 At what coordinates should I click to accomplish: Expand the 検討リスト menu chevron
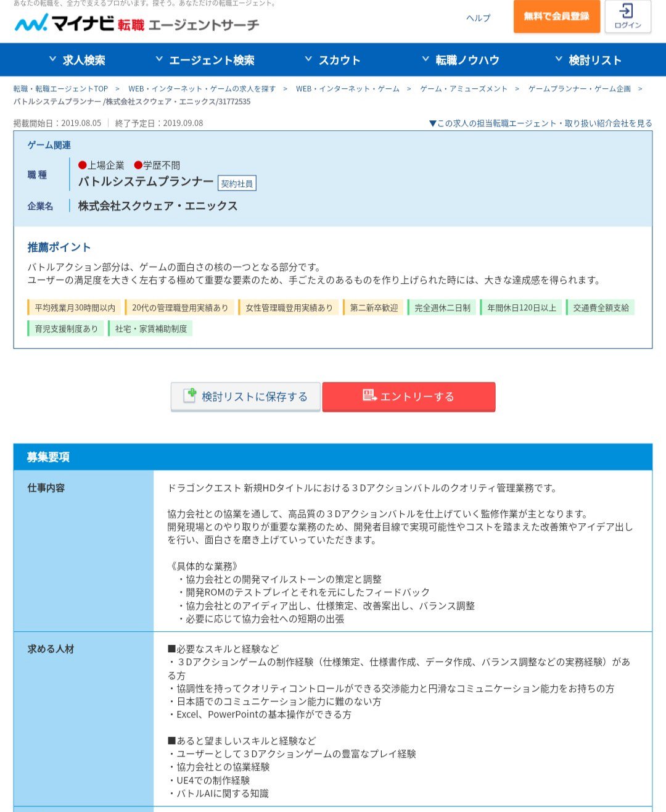pyautogui.click(x=559, y=59)
